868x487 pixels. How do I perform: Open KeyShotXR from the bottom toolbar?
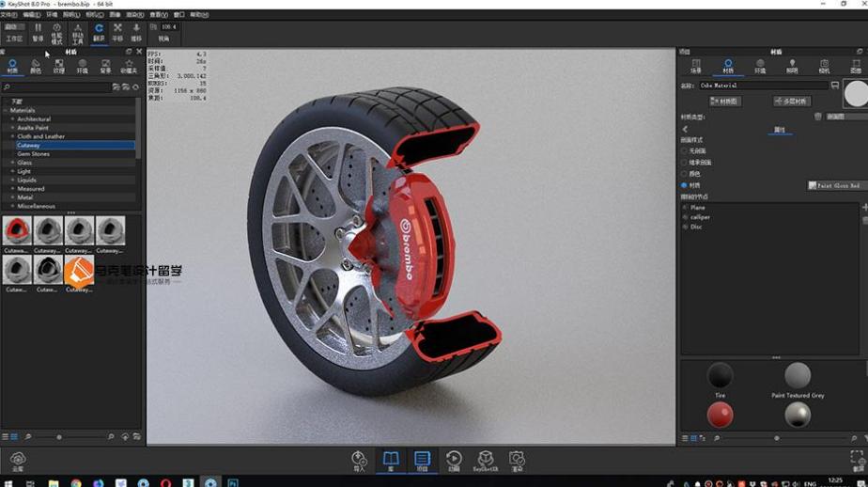tap(485, 460)
